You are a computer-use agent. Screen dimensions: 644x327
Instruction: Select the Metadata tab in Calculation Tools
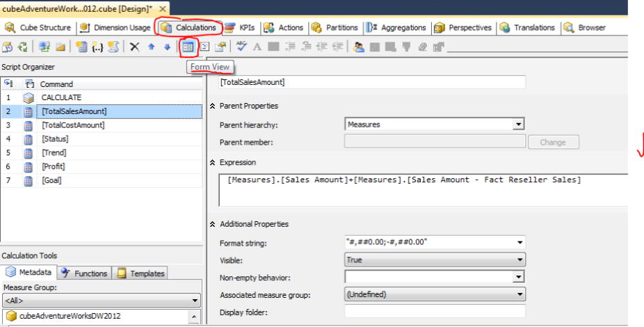[28, 272]
